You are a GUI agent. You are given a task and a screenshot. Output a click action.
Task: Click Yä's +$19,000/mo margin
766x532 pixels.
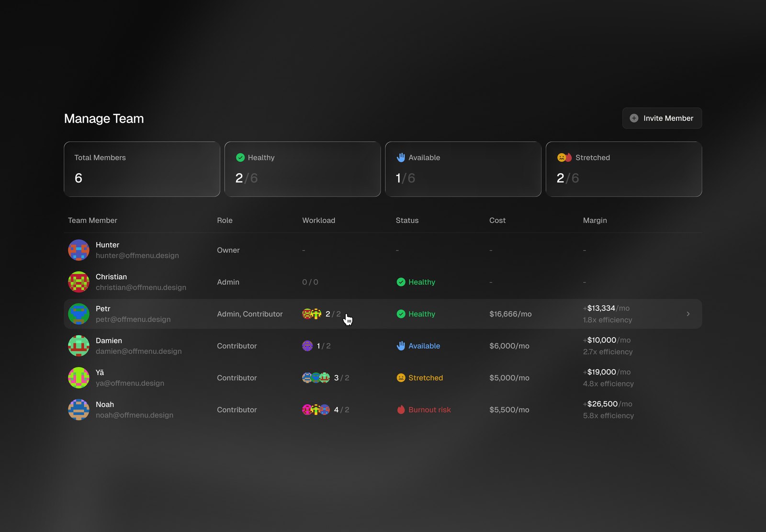pos(607,372)
